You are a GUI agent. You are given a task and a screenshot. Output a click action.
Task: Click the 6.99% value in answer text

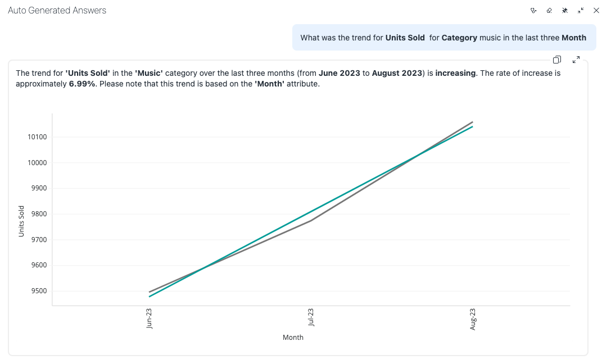81,84
